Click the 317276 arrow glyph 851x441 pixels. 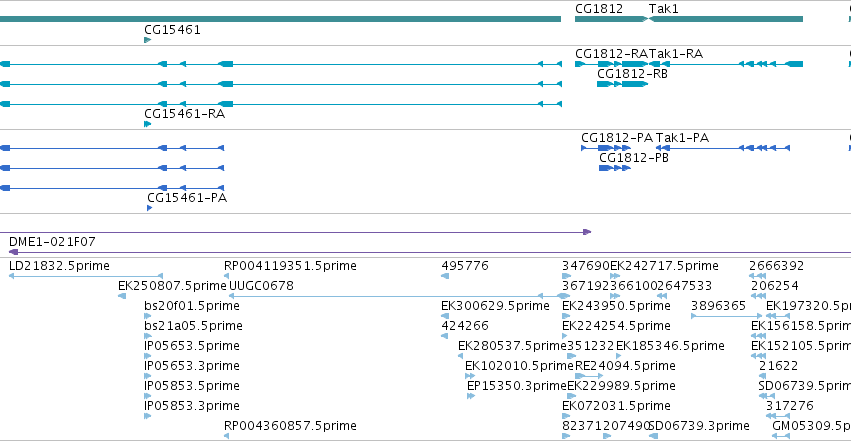coord(778,416)
